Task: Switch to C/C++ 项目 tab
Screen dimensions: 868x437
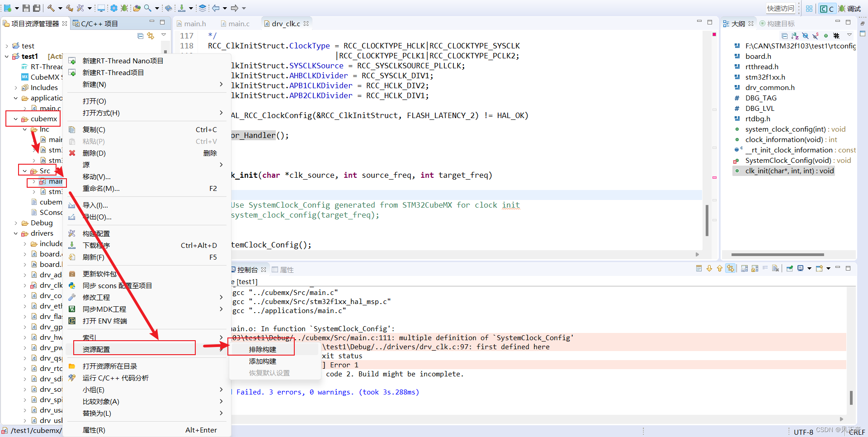Action: 95,24
